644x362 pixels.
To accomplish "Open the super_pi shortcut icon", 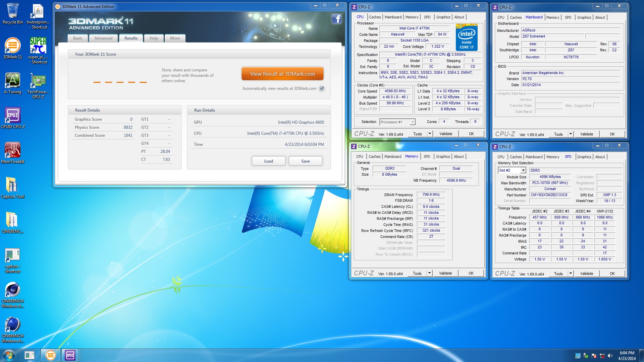I will 38,50.
